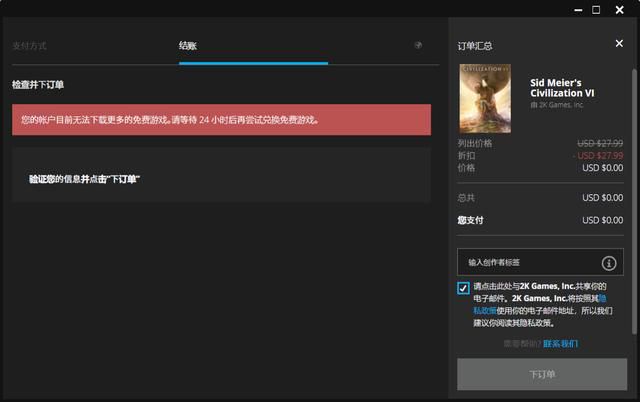This screenshot has height=402, width=640.
Task: Maximize the checkout window
Action: click(x=596, y=10)
